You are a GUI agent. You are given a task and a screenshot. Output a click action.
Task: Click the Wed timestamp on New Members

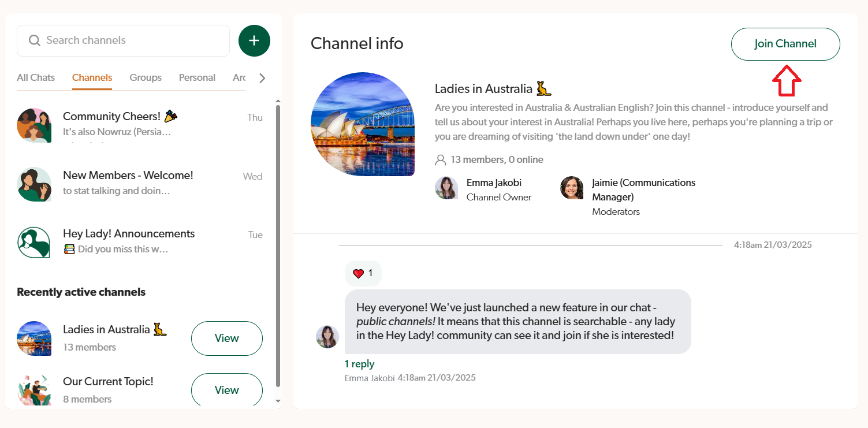(253, 176)
